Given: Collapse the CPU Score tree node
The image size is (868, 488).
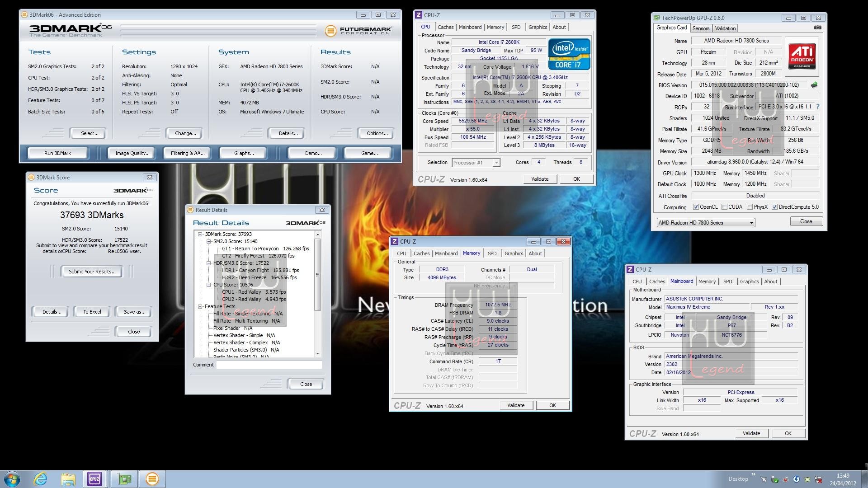Looking at the screenshot, I should click(x=209, y=285).
